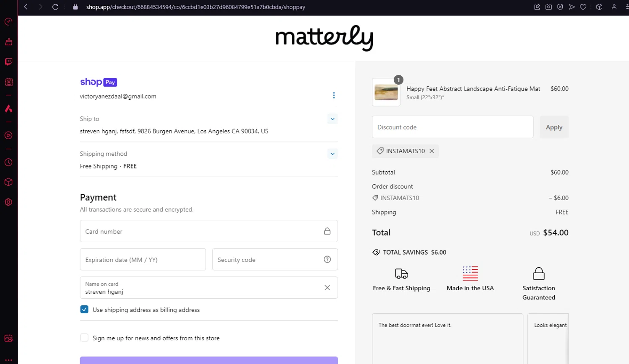Click the send arrow toolbar icon
The height and width of the screenshot is (364, 629).
tap(572, 7)
